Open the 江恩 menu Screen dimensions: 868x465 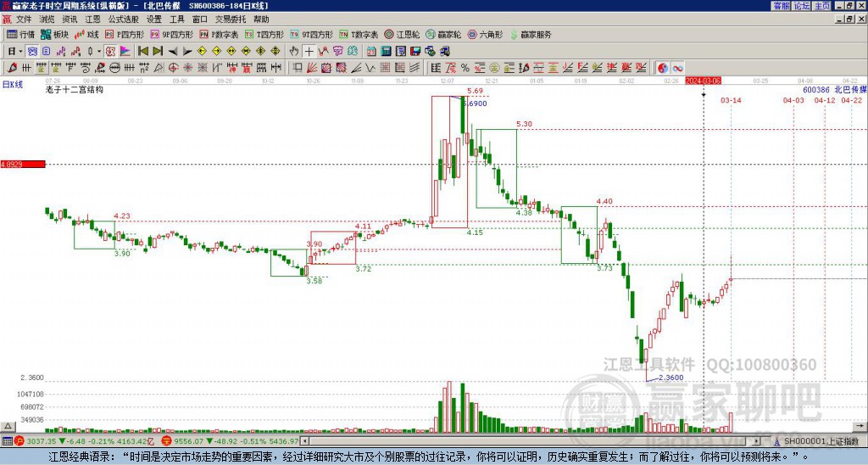(x=92, y=20)
